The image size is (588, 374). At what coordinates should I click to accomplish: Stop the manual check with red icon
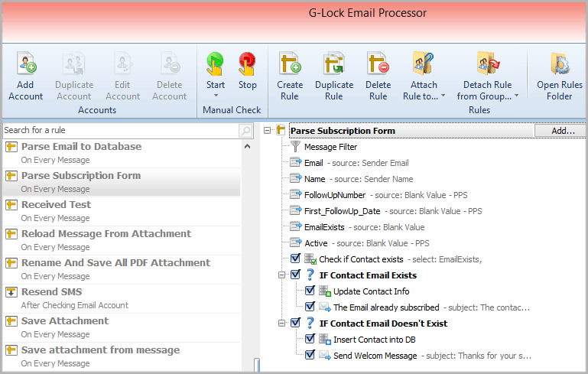[x=247, y=63]
